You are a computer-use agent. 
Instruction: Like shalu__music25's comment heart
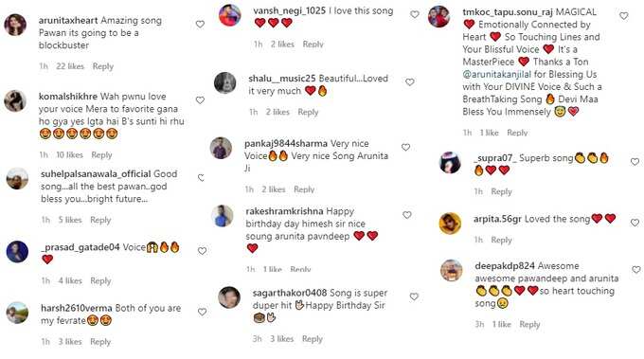pyautogui.click(x=410, y=82)
